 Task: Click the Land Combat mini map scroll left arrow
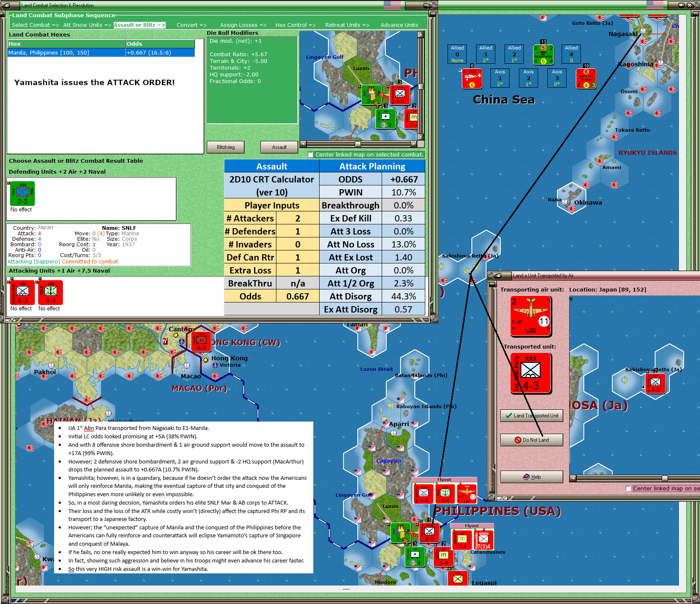pos(303,144)
